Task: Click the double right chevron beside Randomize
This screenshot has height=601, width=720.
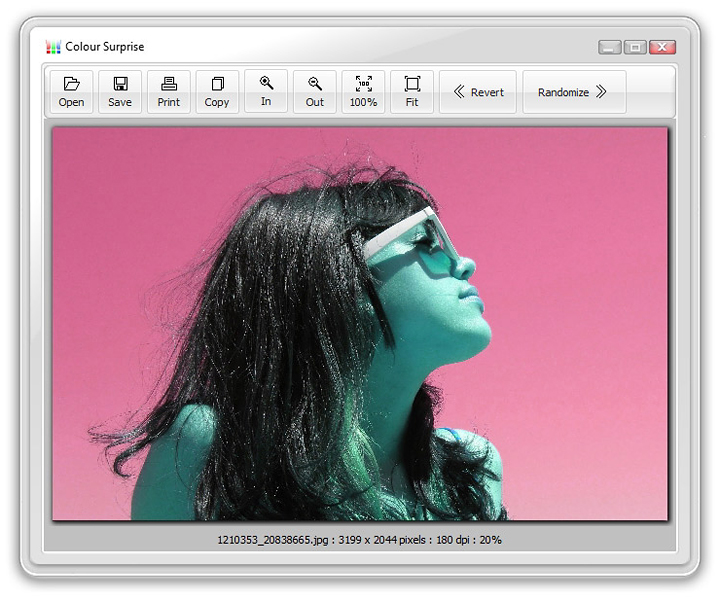Action: click(x=601, y=92)
